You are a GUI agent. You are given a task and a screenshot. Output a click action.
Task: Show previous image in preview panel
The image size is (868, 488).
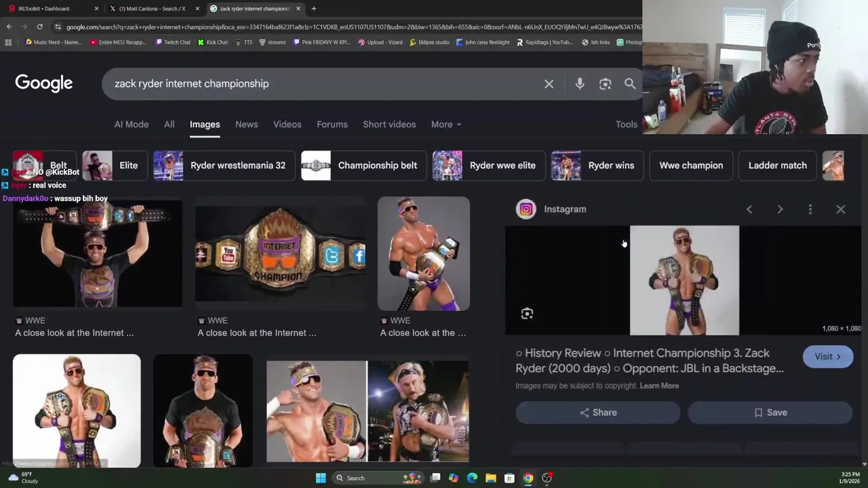click(x=749, y=209)
